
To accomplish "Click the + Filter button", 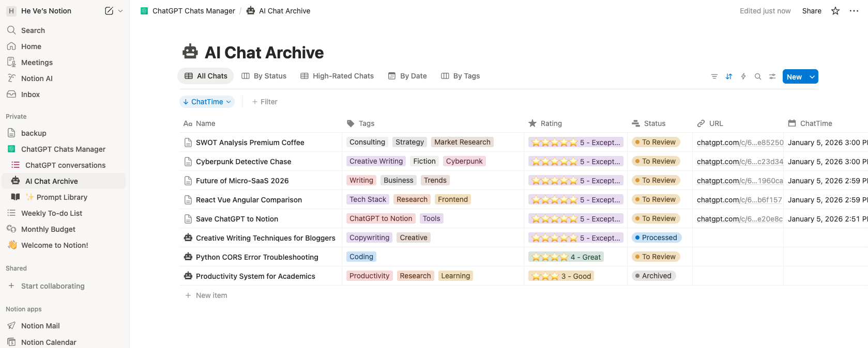I will [x=265, y=102].
